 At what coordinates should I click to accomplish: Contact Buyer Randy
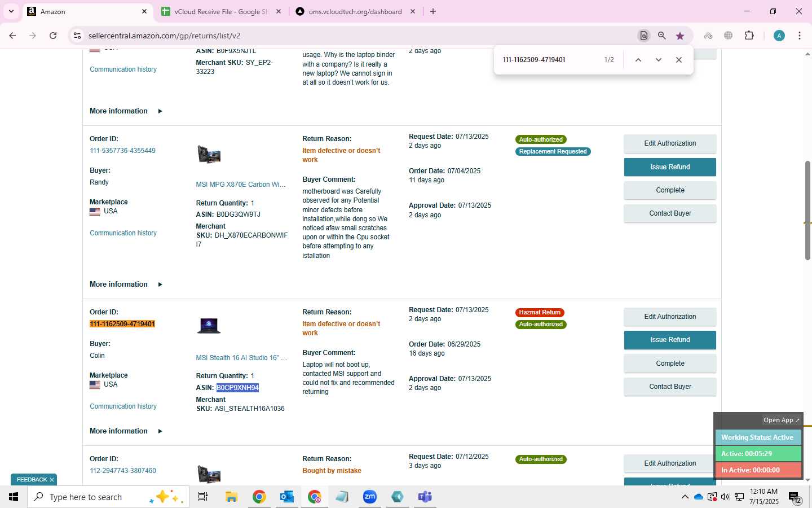click(670, 213)
